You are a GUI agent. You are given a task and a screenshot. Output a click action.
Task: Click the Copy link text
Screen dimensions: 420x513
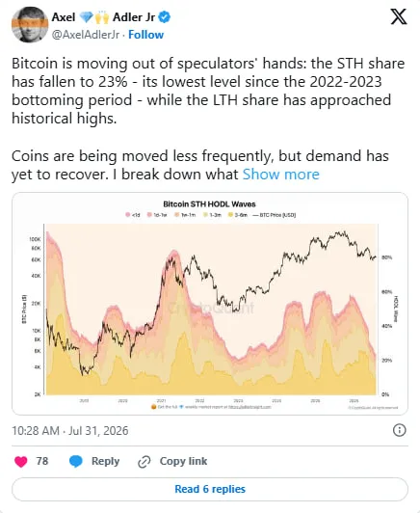[183, 461]
